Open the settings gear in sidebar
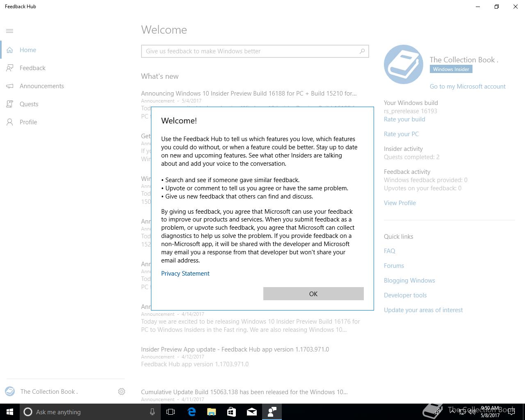 click(x=121, y=392)
